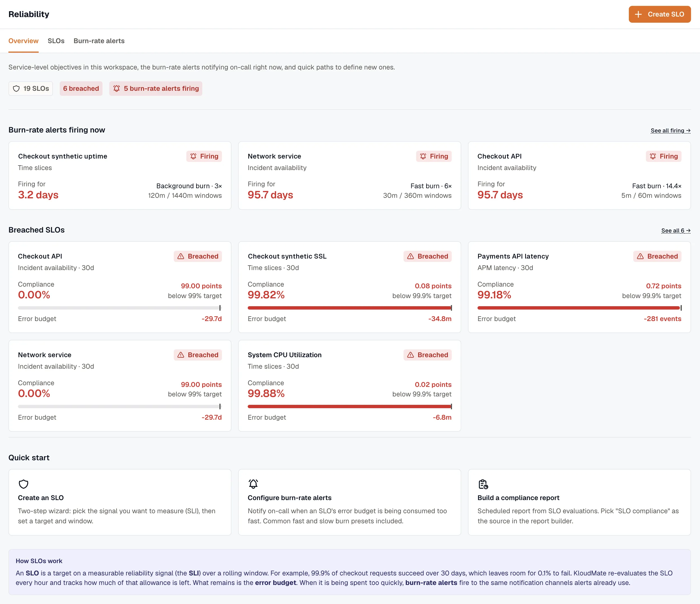The height and width of the screenshot is (604, 700).
Task: Click Breached warning icon on Checkout synthetic SSL card
Action: coord(411,256)
